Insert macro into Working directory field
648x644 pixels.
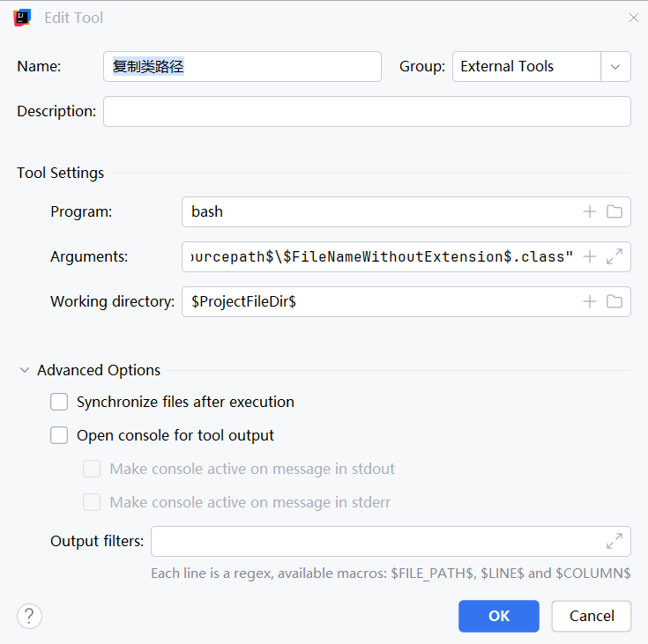click(x=590, y=301)
